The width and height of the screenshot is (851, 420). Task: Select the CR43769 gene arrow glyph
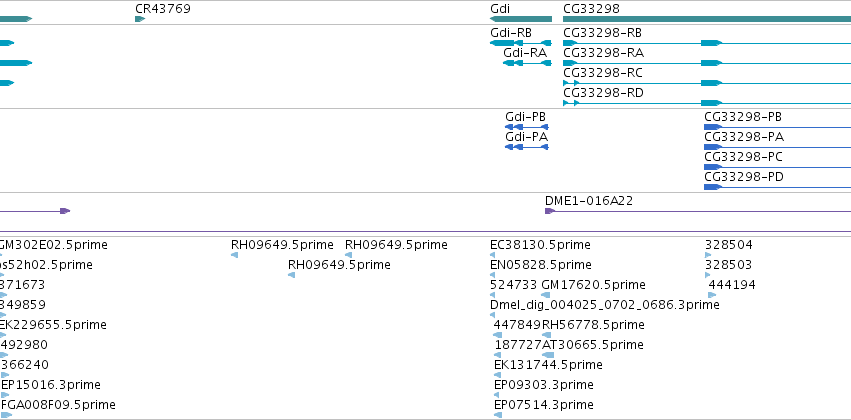click(x=140, y=19)
